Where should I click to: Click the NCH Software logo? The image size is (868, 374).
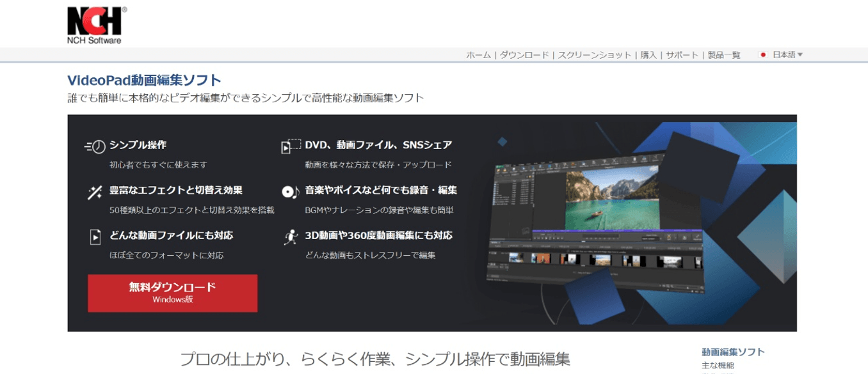coord(97,26)
